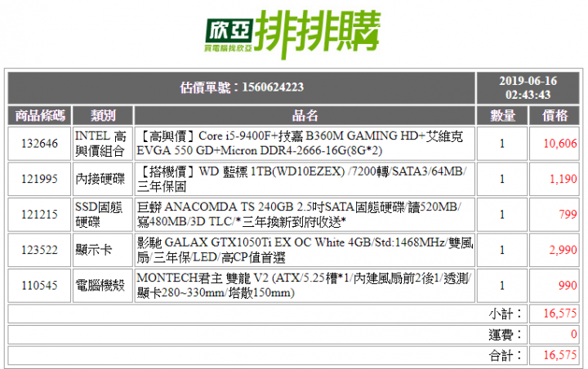Click quantity 1 in the 121215 row
The width and height of the screenshot is (588, 369).
click(x=502, y=215)
